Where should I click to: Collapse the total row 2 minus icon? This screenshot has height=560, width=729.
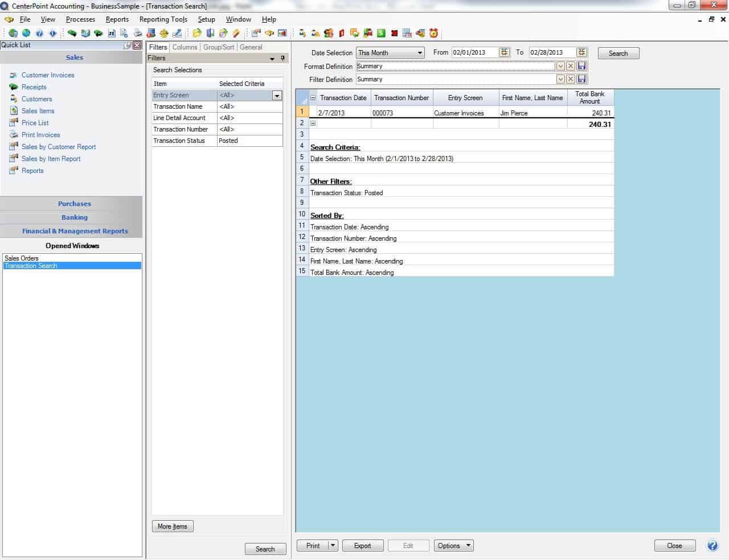click(x=313, y=123)
